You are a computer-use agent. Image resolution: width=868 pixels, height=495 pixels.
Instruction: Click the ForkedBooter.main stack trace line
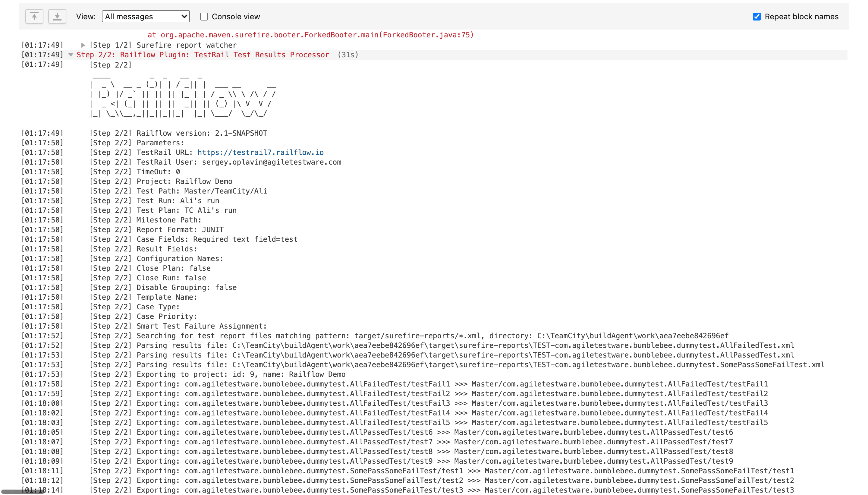click(310, 35)
